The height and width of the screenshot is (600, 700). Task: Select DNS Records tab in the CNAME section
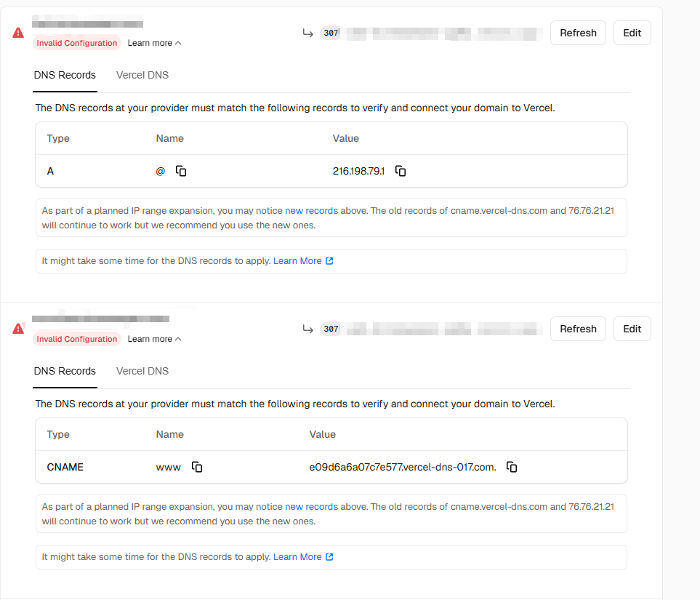(x=65, y=371)
